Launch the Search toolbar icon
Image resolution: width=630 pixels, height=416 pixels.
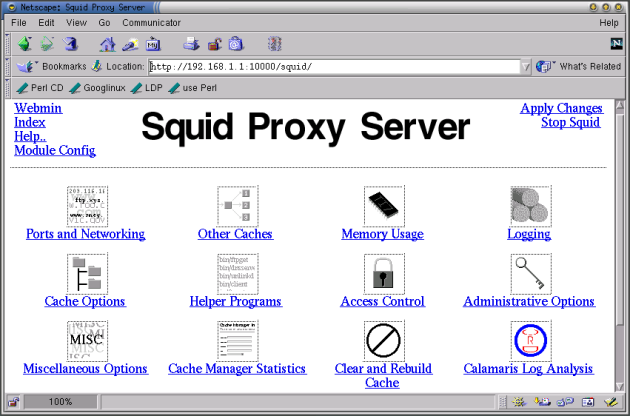(130, 44)
